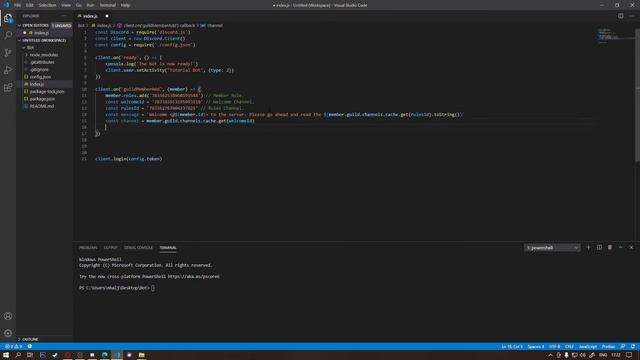Close the terminal panel
The image size is (640, 360).
(x=631, y=247)
